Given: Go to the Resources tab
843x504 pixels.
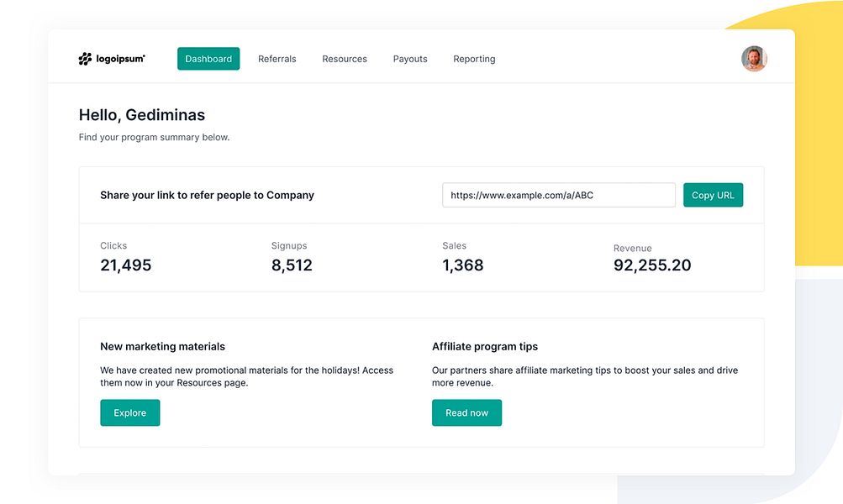Looking at the screenshot, I should coord(345,59).
